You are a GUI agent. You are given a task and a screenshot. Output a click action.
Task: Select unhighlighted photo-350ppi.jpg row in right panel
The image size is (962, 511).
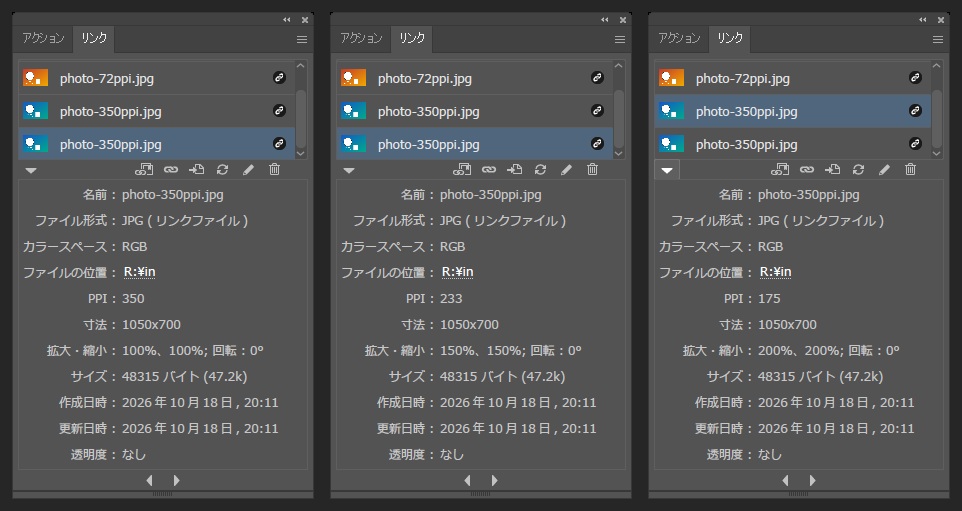point(792,144)
